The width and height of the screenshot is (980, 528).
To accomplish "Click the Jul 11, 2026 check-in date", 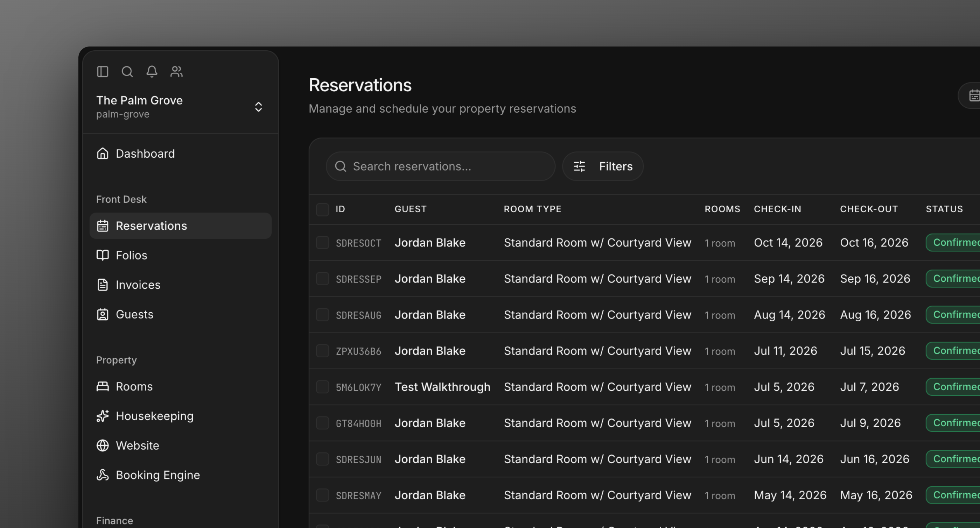I will (x=785, y=351).
